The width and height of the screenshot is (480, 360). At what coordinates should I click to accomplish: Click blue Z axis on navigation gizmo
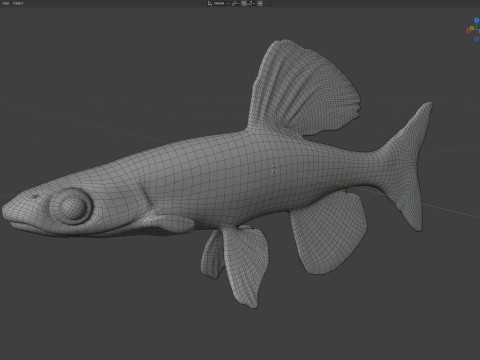click(x=477, y=20)
